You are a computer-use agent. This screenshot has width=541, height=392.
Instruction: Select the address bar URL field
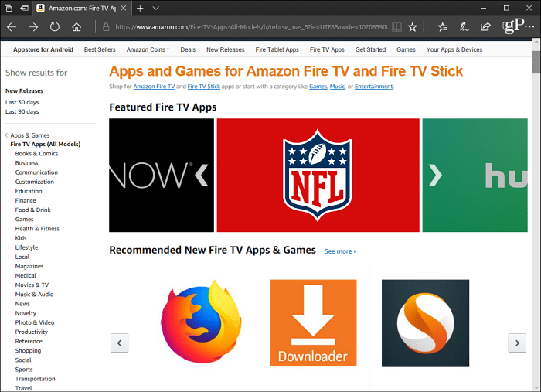click(x=251, y=27)
